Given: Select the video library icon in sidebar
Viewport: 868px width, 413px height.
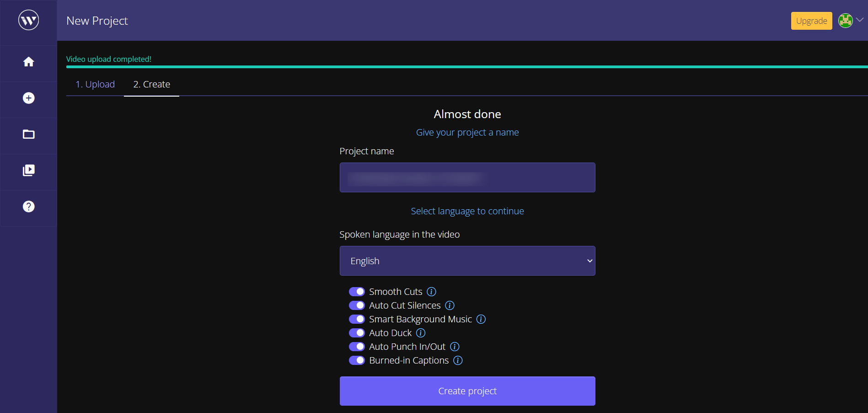Looking at the screenshot, I should point(28,170).
